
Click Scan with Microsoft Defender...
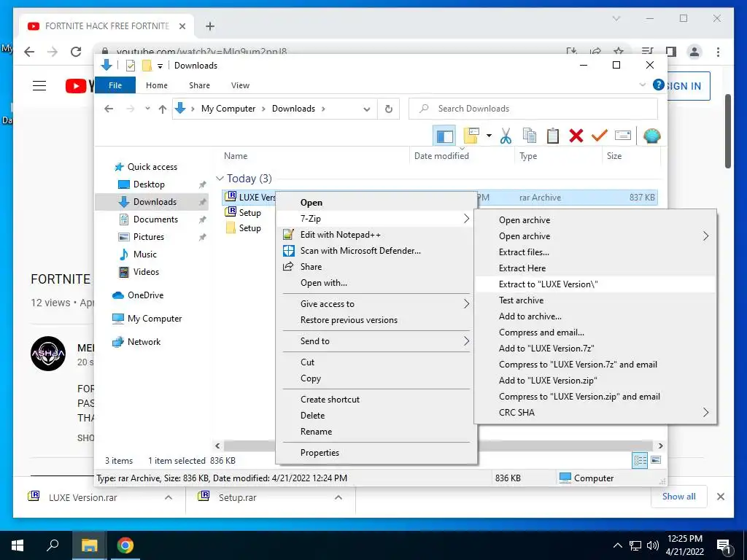376,251
